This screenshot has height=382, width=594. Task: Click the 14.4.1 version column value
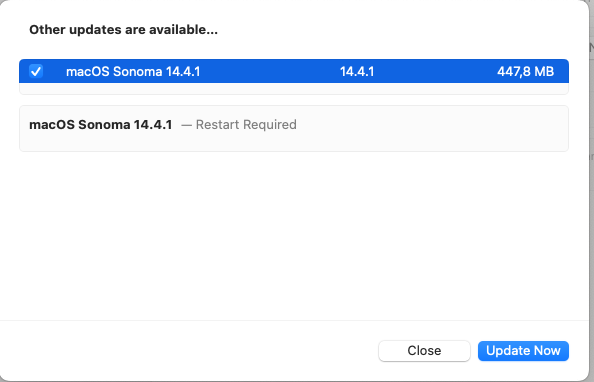[x=357, y=71]
